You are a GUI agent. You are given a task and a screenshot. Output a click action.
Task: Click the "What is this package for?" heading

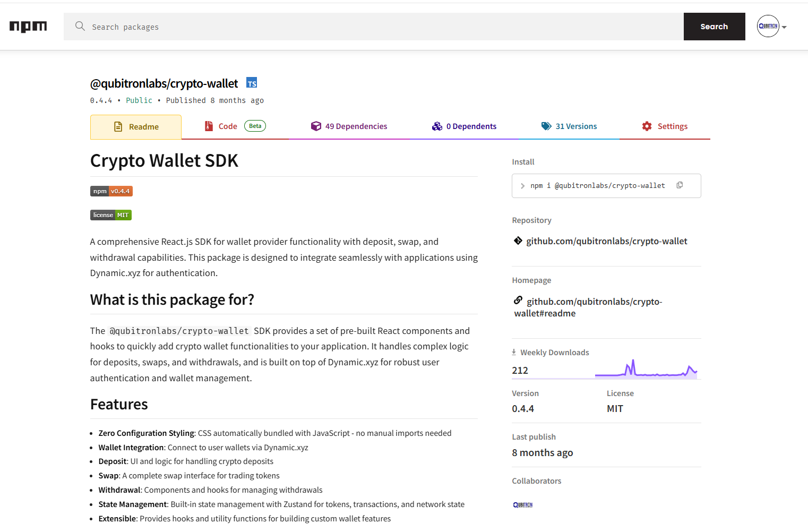172,300
